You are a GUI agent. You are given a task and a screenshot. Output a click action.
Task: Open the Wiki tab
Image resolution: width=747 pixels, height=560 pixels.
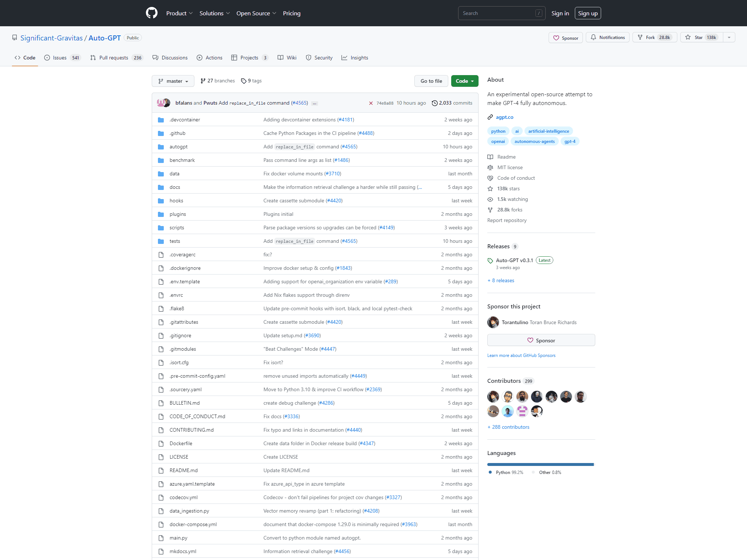[287, 58]
